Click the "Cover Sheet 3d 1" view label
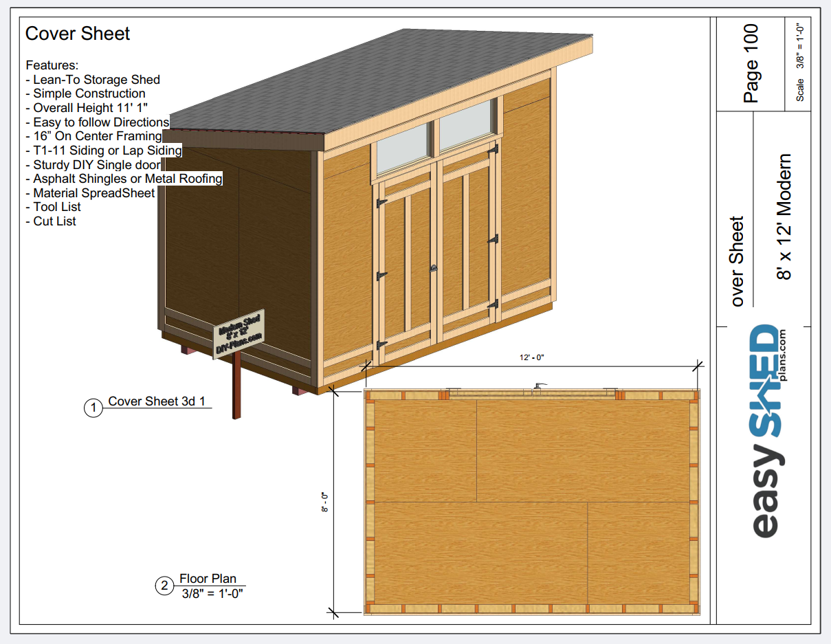831x644 pixels. pos(157,401)
